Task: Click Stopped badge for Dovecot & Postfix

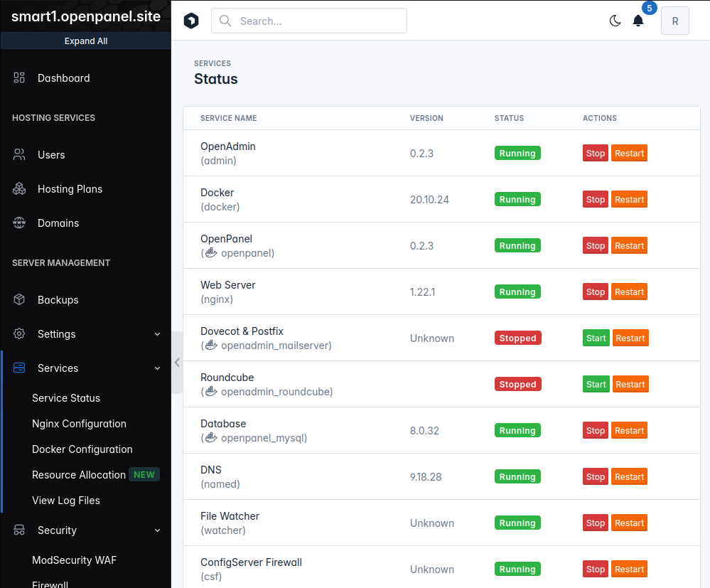Action: click(x=517, y=338)
